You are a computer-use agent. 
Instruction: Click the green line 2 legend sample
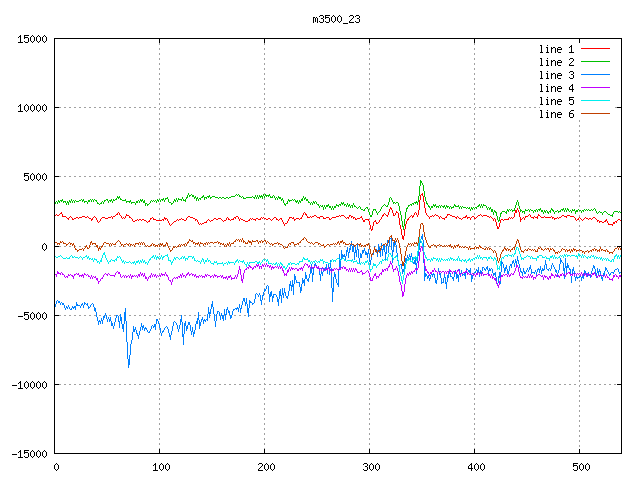click(595, 62)
